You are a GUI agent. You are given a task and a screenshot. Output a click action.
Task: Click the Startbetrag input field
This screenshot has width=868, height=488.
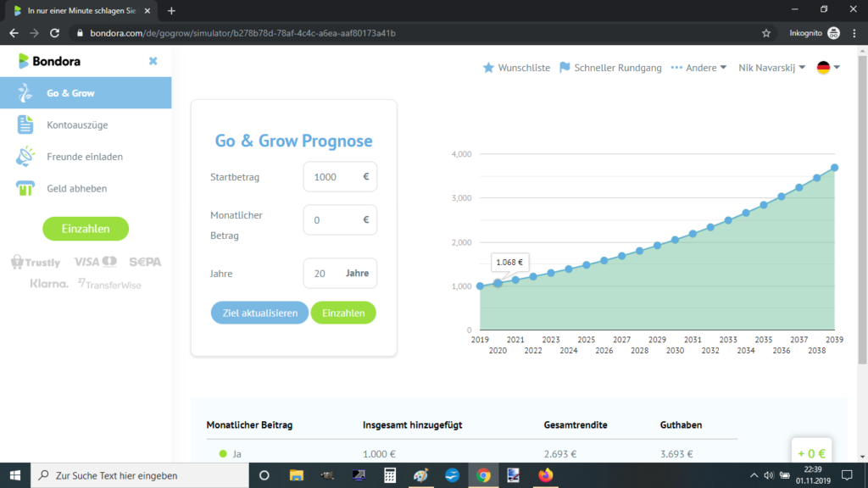click(x=340, y=176)
